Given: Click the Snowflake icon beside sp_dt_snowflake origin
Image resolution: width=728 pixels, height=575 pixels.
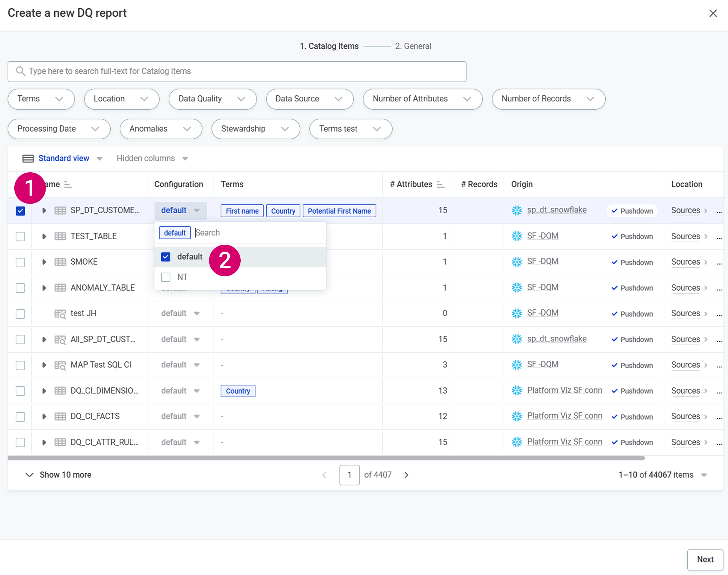Looking at the screenshot, I should [x=516, y=211].
